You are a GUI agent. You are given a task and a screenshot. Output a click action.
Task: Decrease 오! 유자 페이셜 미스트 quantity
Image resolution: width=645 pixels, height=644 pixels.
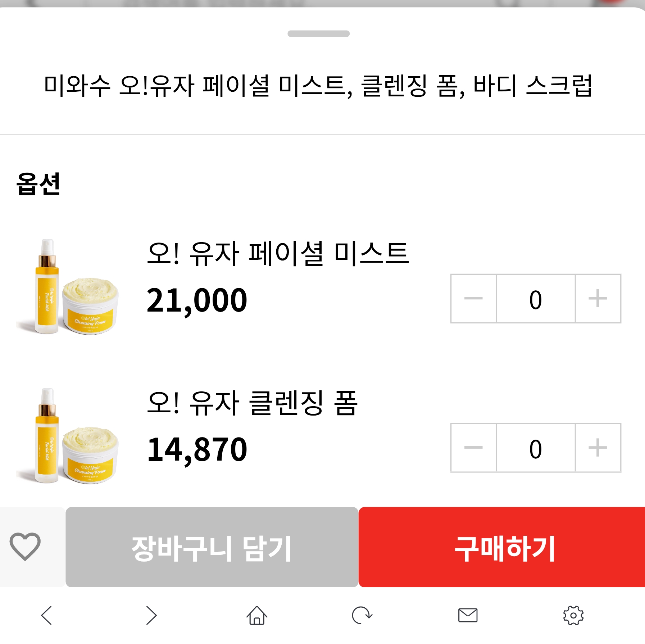point(473,299)
